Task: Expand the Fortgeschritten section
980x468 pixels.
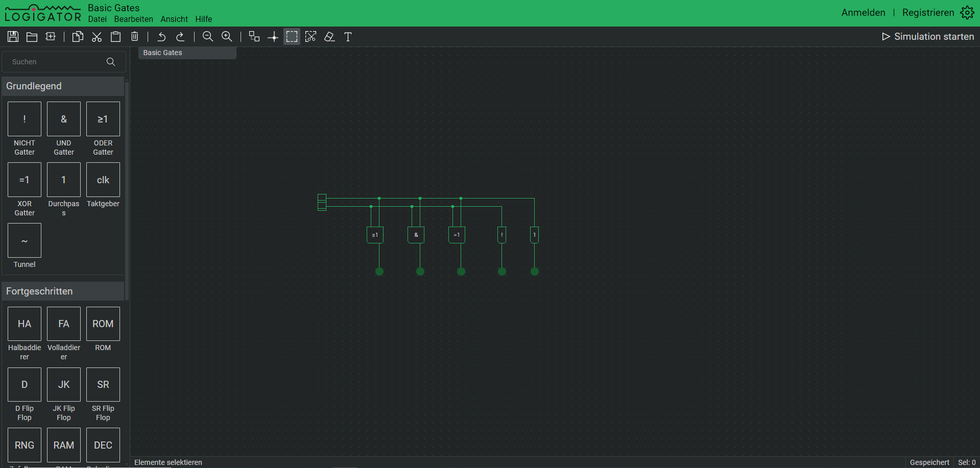Action: [x=62, y=291]
